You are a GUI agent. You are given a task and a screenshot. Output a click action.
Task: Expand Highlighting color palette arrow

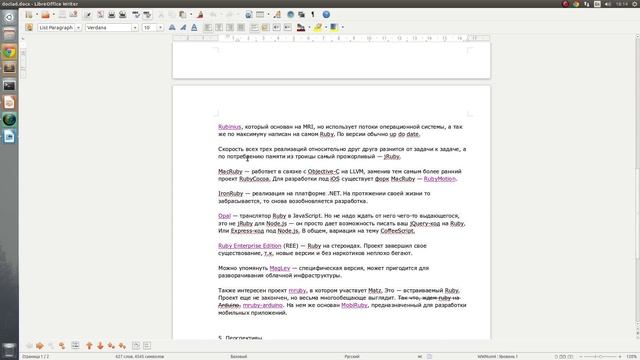click(326, 27)
